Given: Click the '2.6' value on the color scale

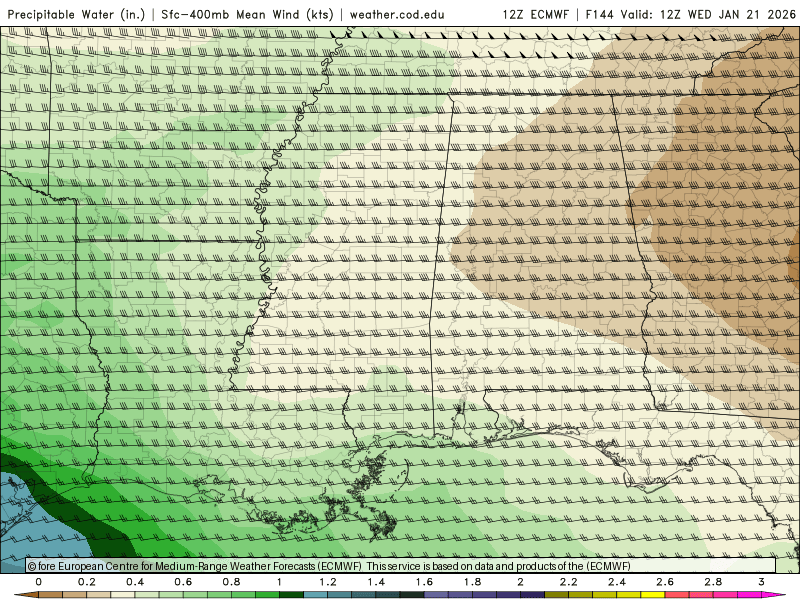Looking at the screenshot, I should tap(665, 582).
